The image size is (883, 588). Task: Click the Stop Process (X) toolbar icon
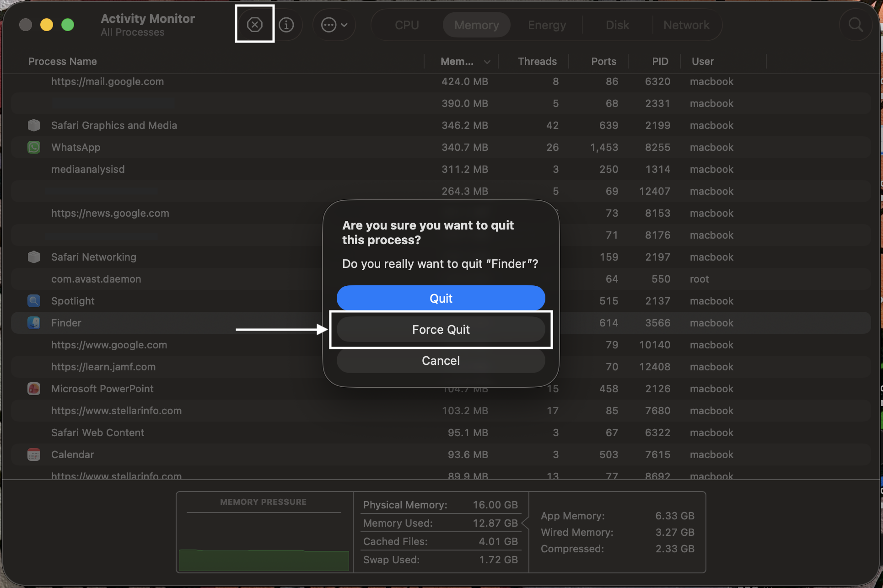(x=254, y=24)
